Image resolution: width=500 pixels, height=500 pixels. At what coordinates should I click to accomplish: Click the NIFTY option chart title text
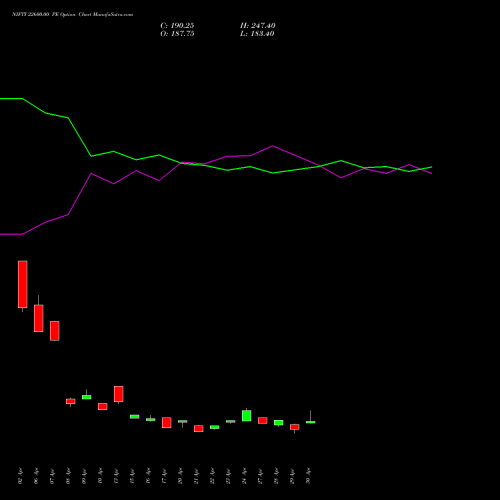pyautogui.click(x=72, y=15)
